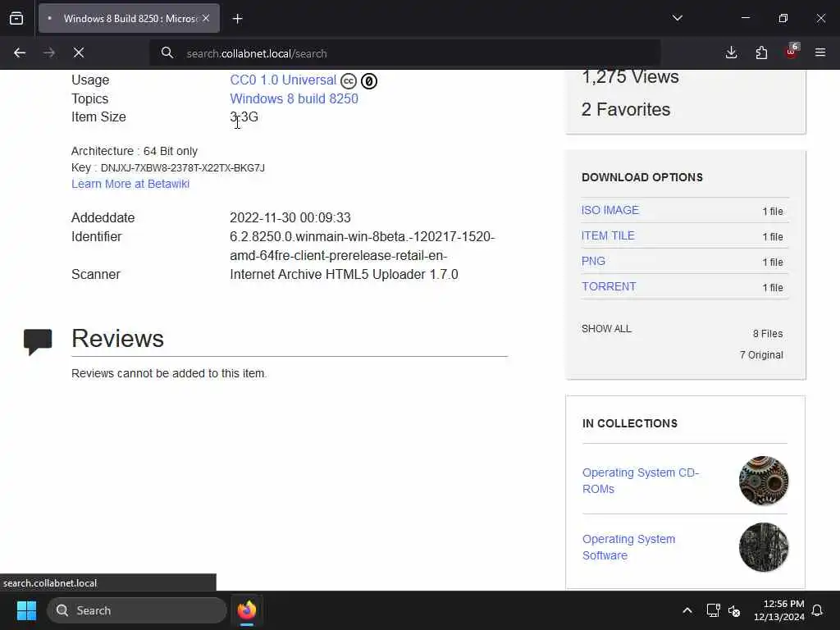
Task: Open the Windows Start menu
Action: point(26,610)
